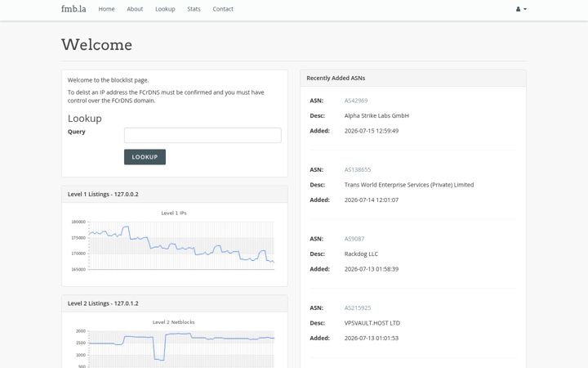The width and height of the screenshot is (588, 368).
Task: Select 'Trans World Enterprise Services' description
Action: coord(409,185)
